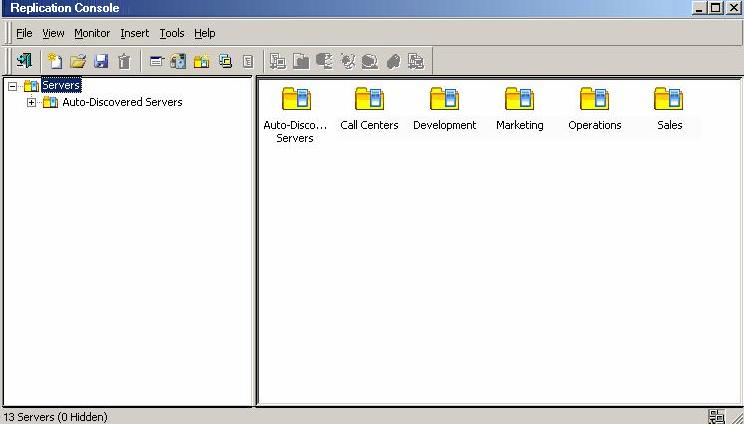Select the Sales group folder
Image resolution: width=744 pixels, height=424 pixels.
click(669, 99)
